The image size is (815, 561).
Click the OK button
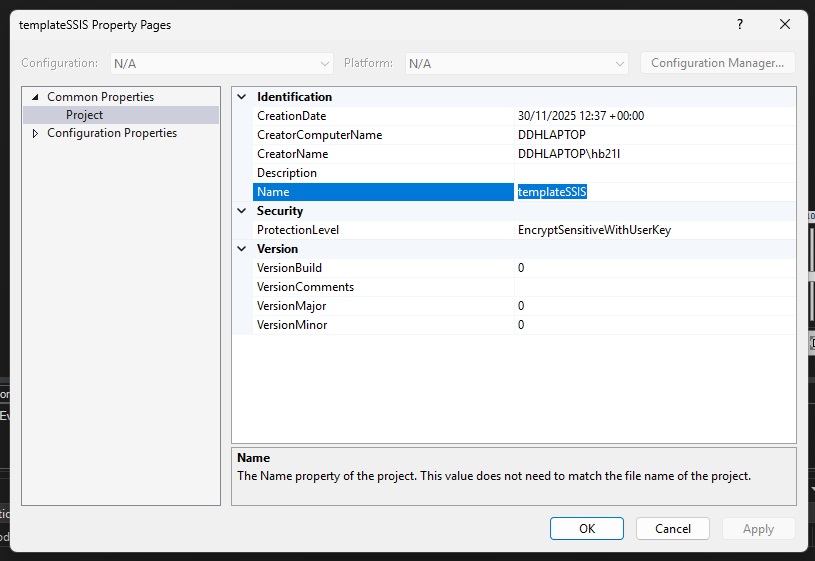tap(586, 529)
